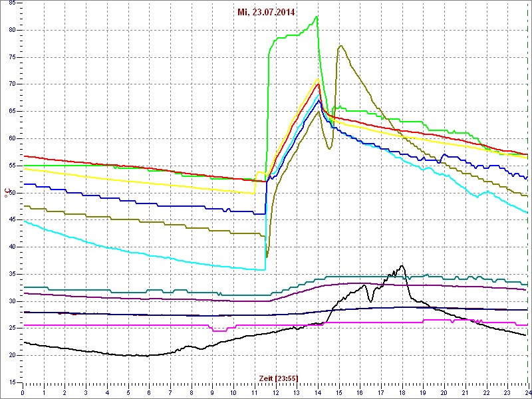Click the °C unit label on temperature axis
The width and height of the screenshot is (532, 399).
tap(6, 194)
